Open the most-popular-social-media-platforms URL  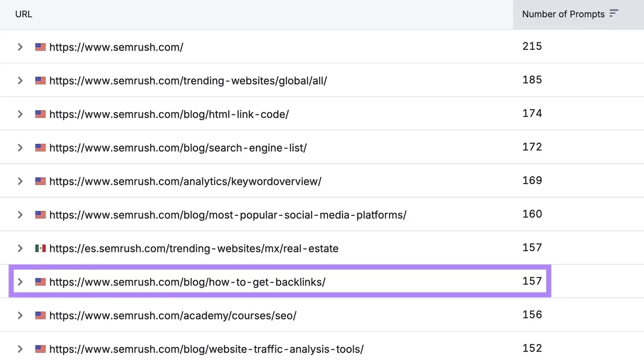point(228,215)
